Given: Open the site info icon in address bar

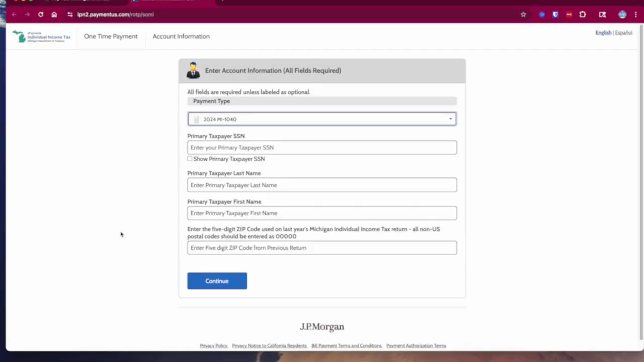Looking at the screenshot, I should click(x=70, y=14).
